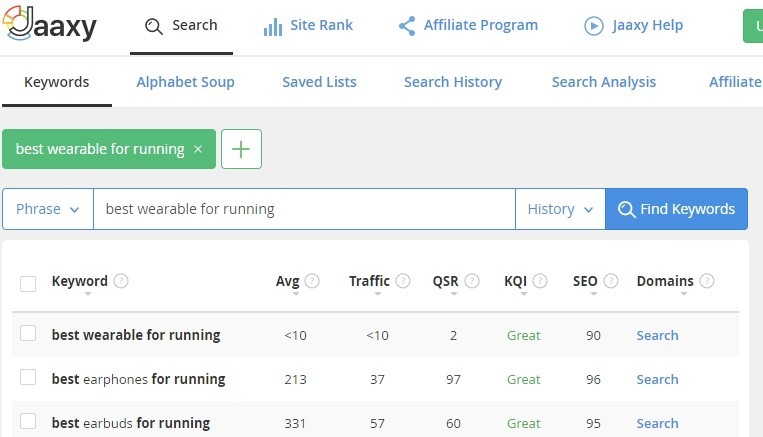Open the Site Rank navigation item
The width and height of the screenshot is (763, 437).
tap(308, 26)
